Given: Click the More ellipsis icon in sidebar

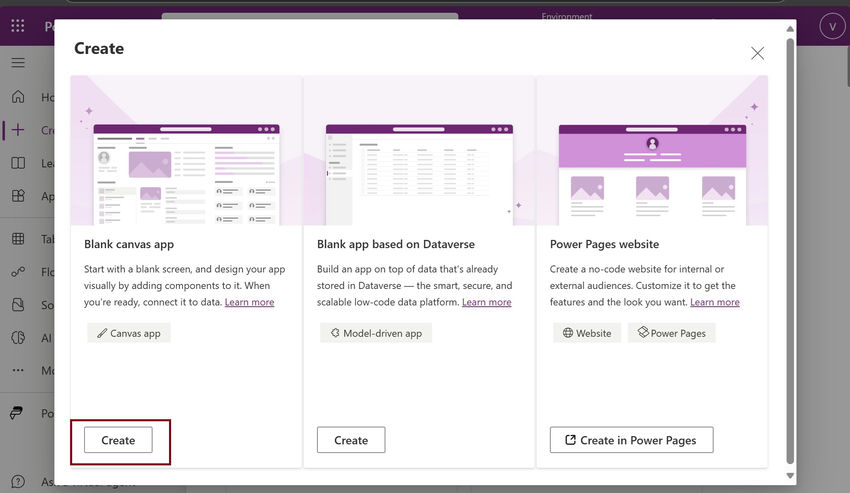Looking at the screenshot, I should tap(18, 370).
